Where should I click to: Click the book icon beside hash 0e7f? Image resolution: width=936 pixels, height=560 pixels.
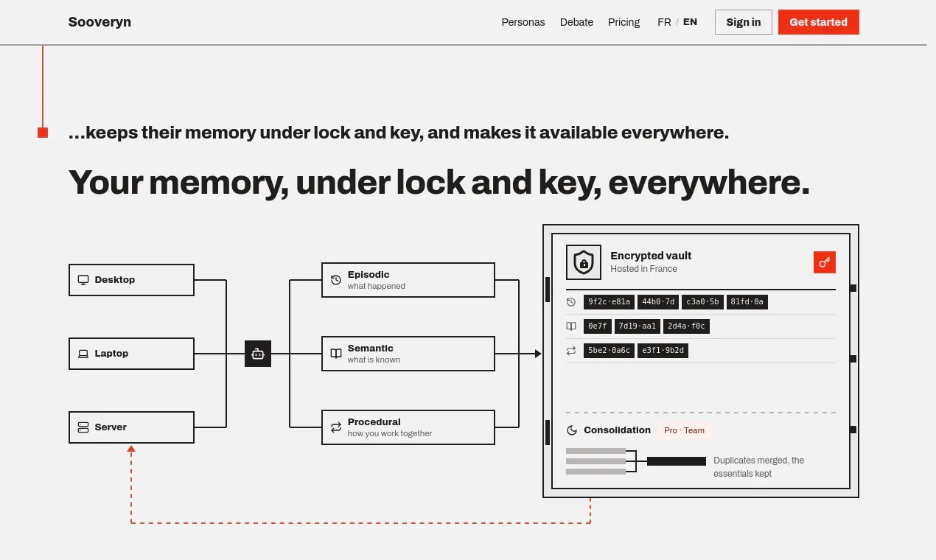[x=571, y=326]
